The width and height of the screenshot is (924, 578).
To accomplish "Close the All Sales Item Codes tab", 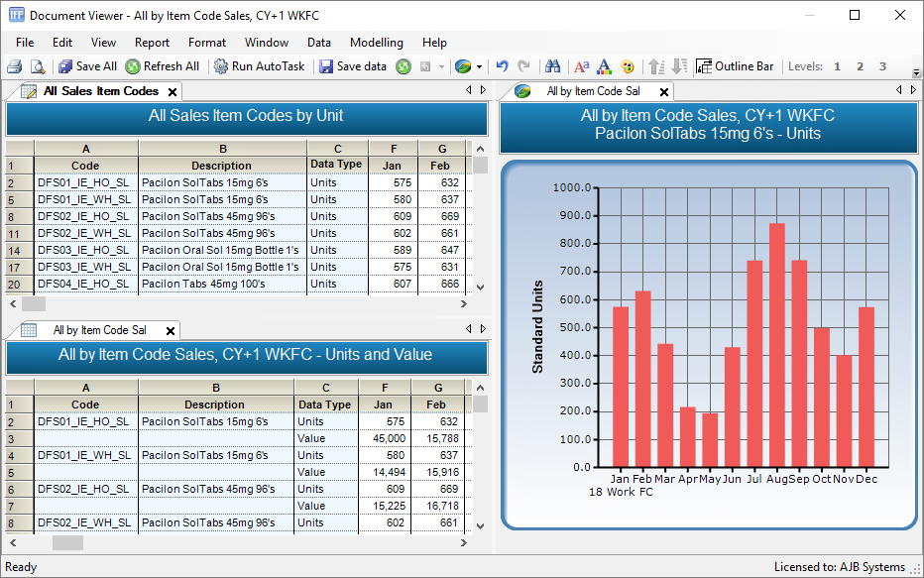I will point(173,92).
